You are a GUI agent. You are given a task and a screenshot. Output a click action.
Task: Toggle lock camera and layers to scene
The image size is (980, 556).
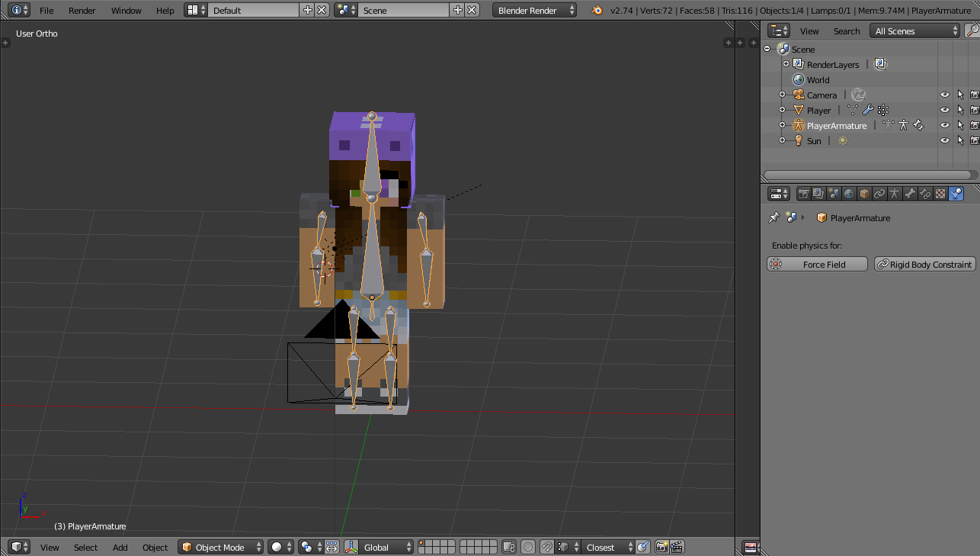coord(509,547)
